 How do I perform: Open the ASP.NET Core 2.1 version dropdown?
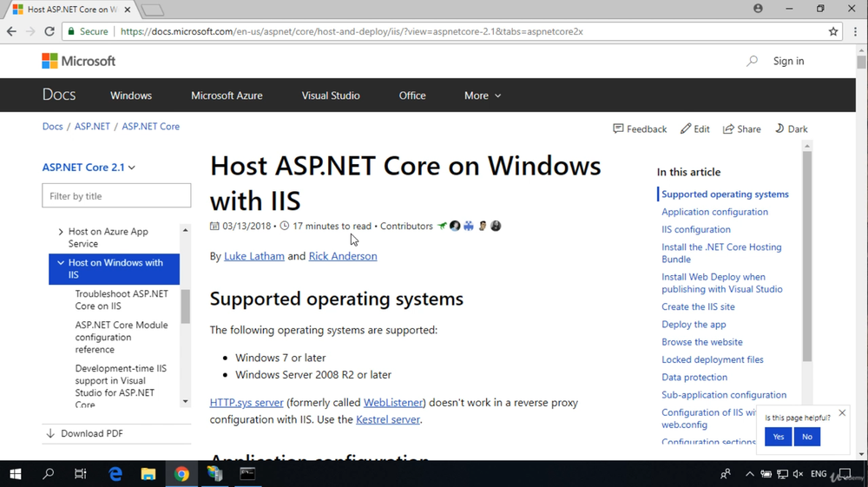pos(89,168)
